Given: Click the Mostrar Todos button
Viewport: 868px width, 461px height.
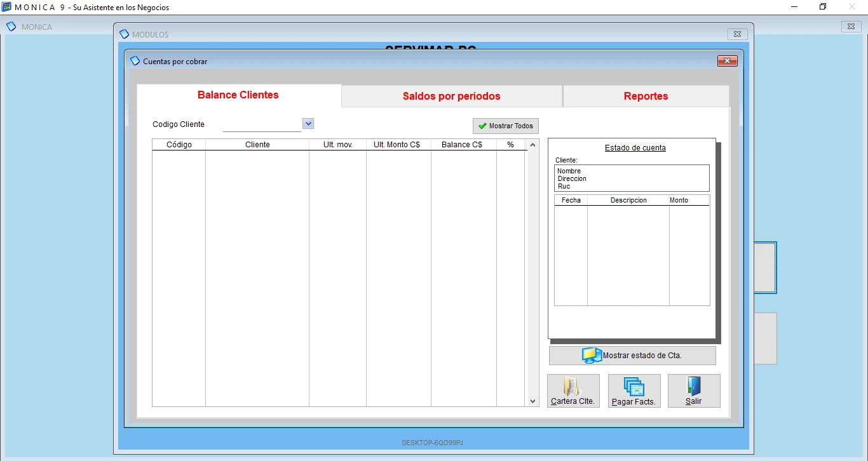Looking at the screenshot, I should click(x=505, y=126).
